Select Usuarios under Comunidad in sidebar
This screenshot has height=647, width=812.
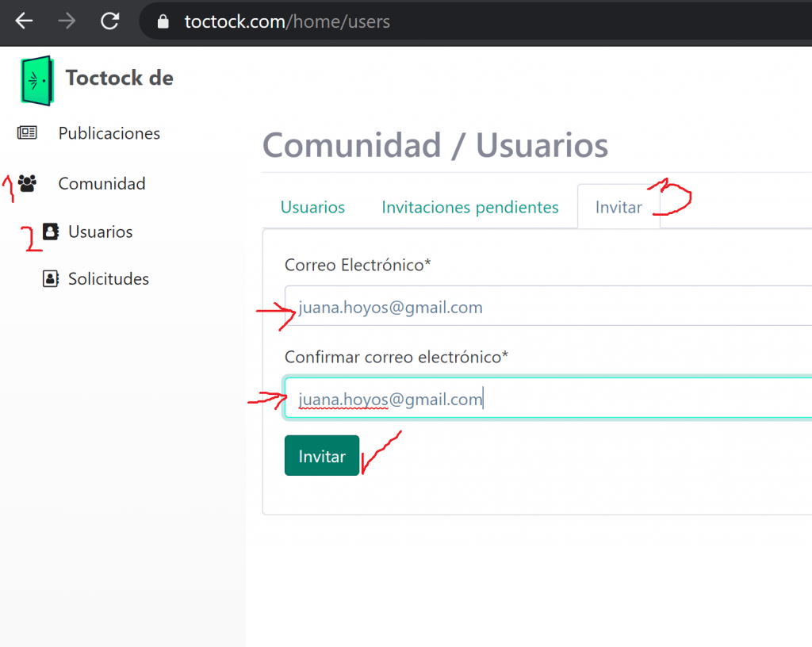point(100,232)
